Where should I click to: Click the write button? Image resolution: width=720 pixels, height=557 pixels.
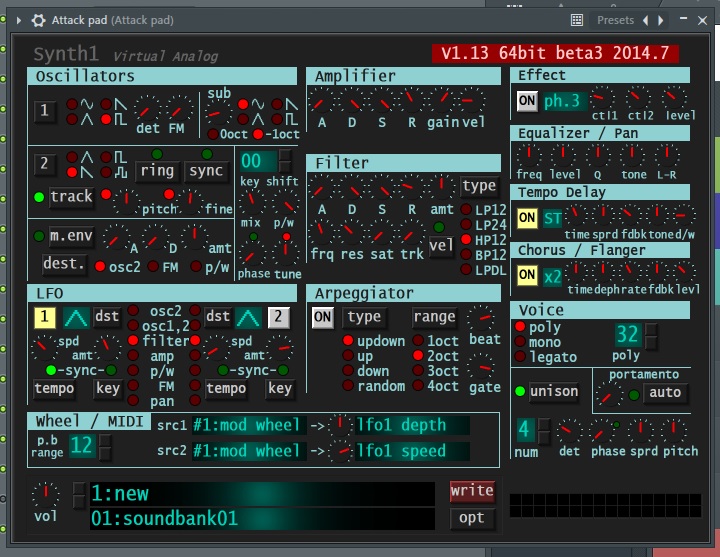[472, 491]
